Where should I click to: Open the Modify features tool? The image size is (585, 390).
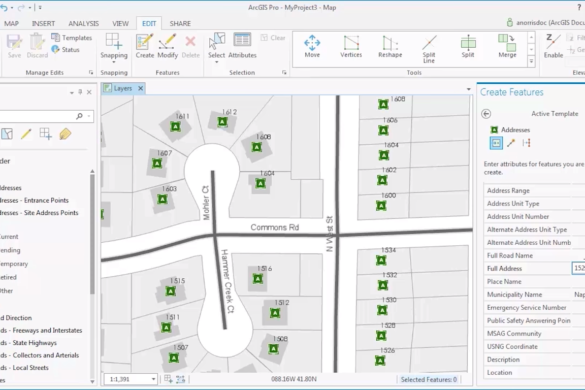(168, 46)
